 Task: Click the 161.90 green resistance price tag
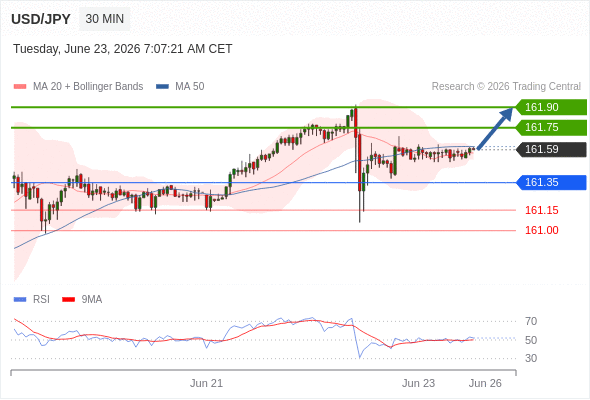tap(551, 107)
